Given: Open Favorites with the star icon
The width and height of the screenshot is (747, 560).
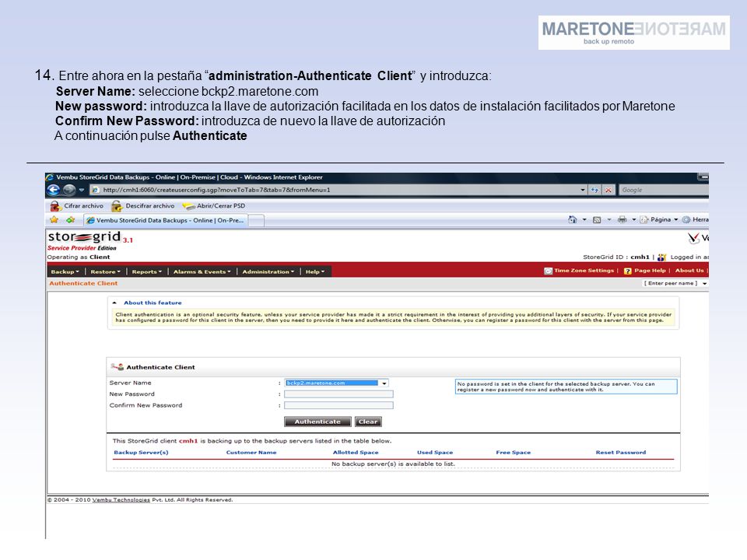Looking at the screenshot, I should (x=54, y=220).
